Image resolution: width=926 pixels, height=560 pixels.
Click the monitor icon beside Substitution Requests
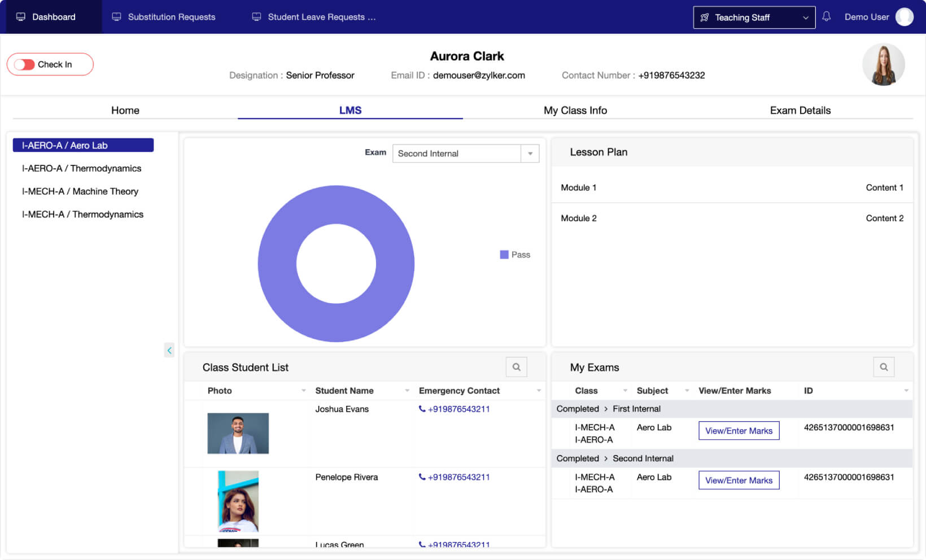click(x=116, y=16)
